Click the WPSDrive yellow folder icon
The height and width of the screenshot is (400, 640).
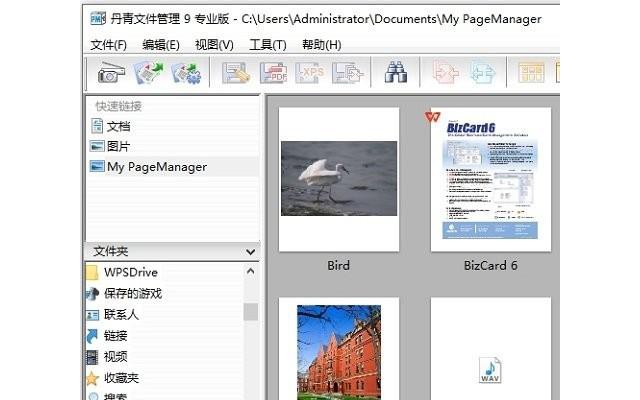coord(92,272)
